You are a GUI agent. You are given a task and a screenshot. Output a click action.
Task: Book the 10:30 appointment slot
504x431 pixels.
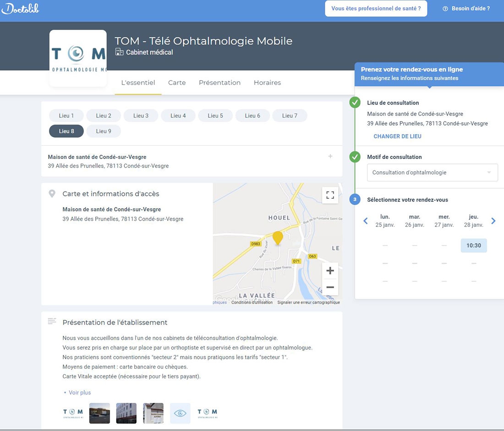[x=474, y=246]
